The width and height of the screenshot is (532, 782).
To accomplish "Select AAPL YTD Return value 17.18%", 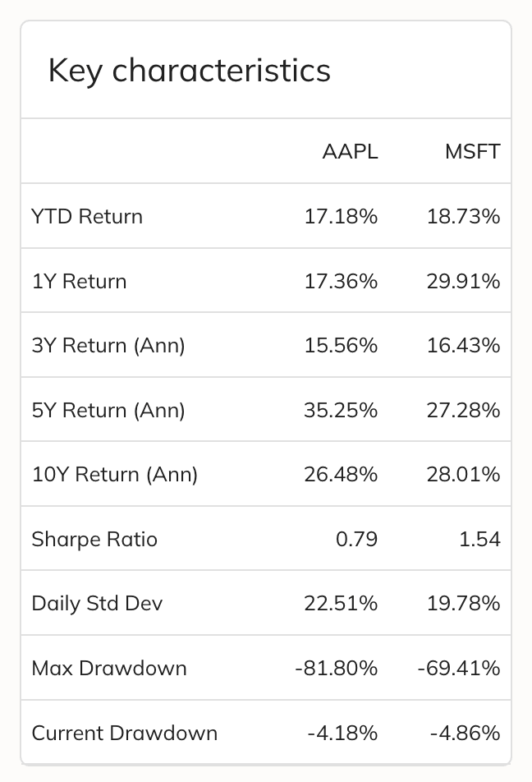I will click(x=341, y=217).
